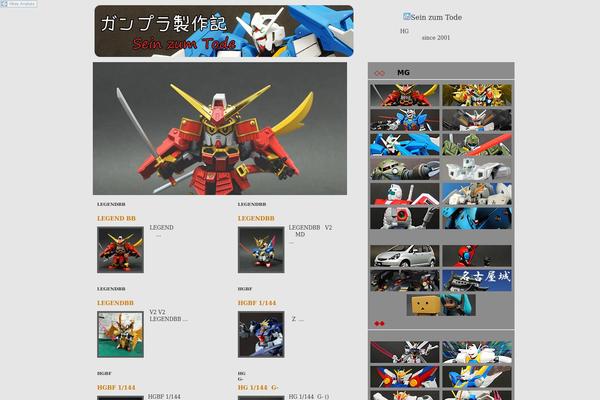Image resolution: width=600 pixels, height=400 pixels.
Task: Open the blue Gundam dark-background article thumbnail
Action: tap(261, 334)
